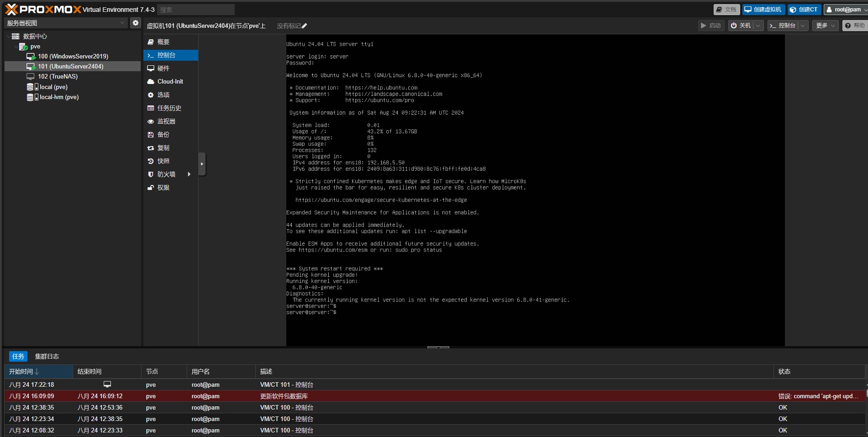Click the pencil icon to edit tags
This screenshot has height=437, width=868.
[305, 26]
